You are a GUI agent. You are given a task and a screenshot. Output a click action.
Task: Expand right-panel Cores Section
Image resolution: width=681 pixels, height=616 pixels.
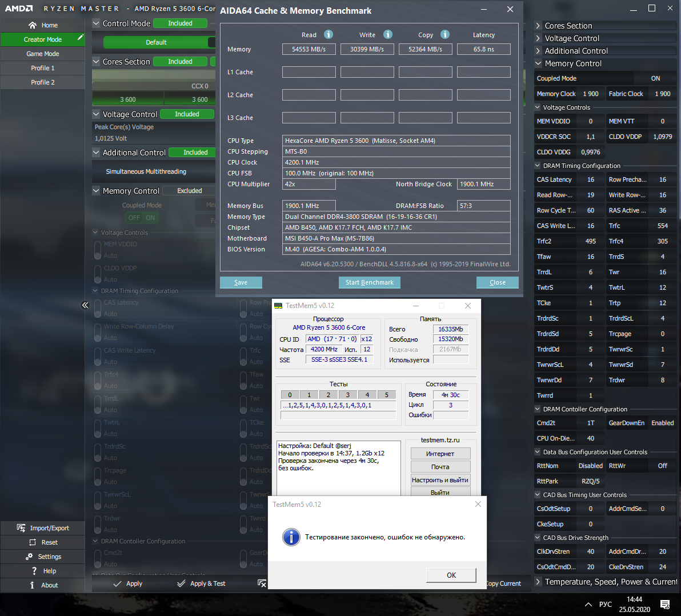pos(538,26)
